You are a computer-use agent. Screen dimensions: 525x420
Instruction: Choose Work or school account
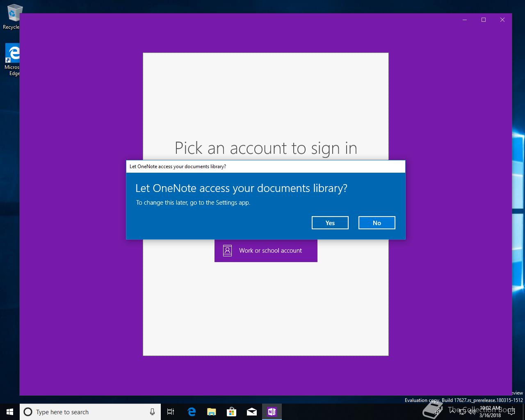tap(266, 250)
